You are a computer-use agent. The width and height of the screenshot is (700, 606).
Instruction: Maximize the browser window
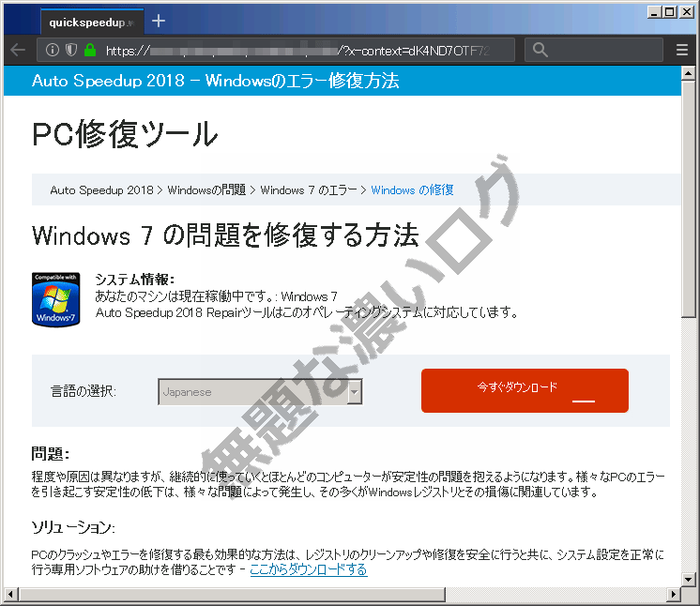pyautogui.click(x=670, y=12)
